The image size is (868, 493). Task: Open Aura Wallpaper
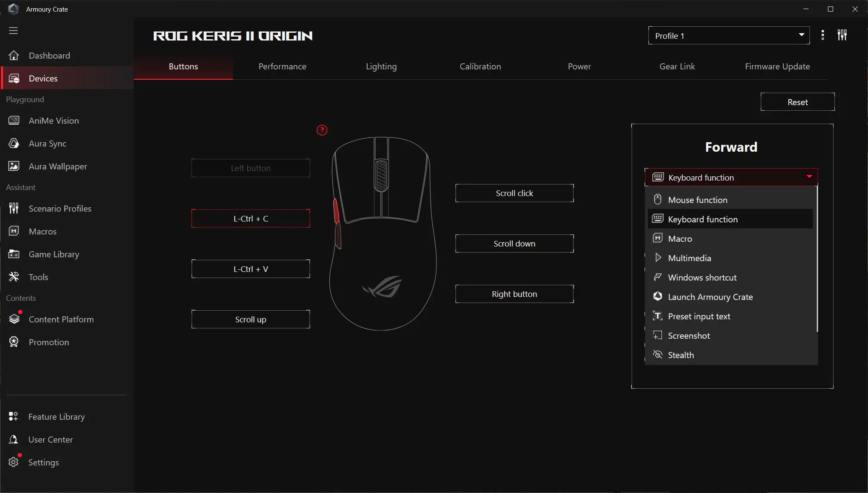pos(57,166)
